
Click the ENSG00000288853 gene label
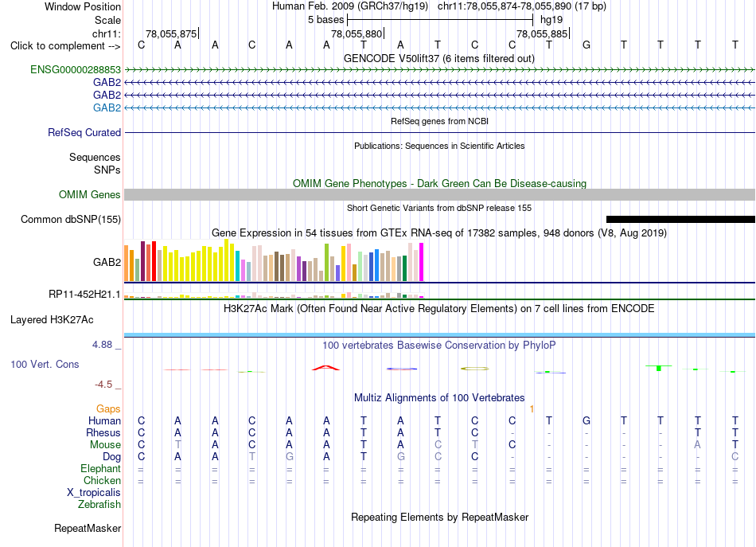[76, 69]
